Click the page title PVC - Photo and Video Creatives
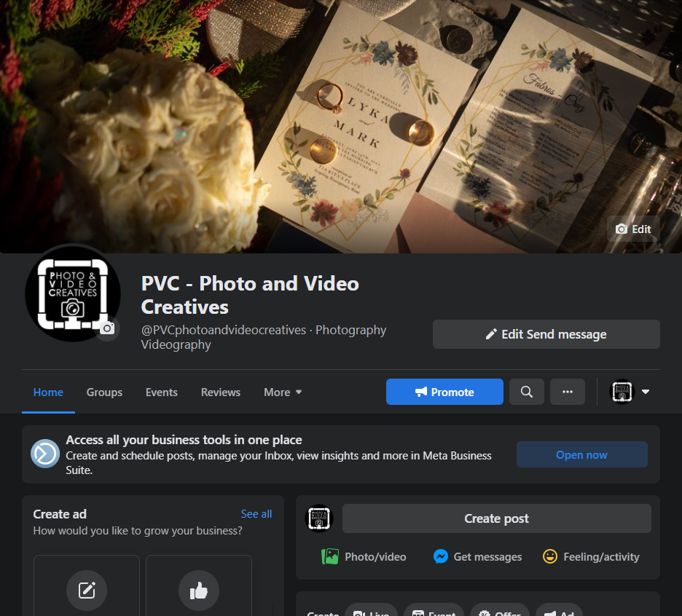 [250, 295]
